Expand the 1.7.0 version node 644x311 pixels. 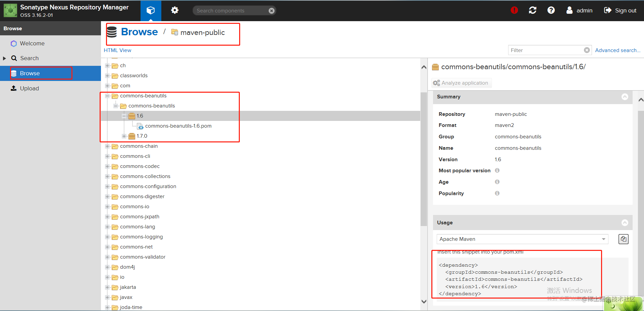click(x=124, y=136)
